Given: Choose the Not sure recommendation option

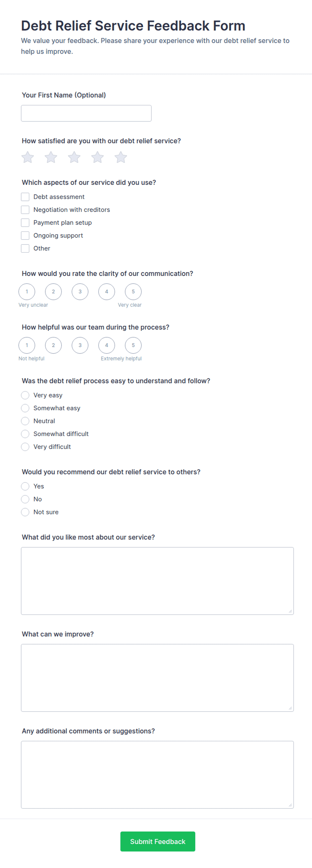Looking at the screenshot, I should pos(25,512).
